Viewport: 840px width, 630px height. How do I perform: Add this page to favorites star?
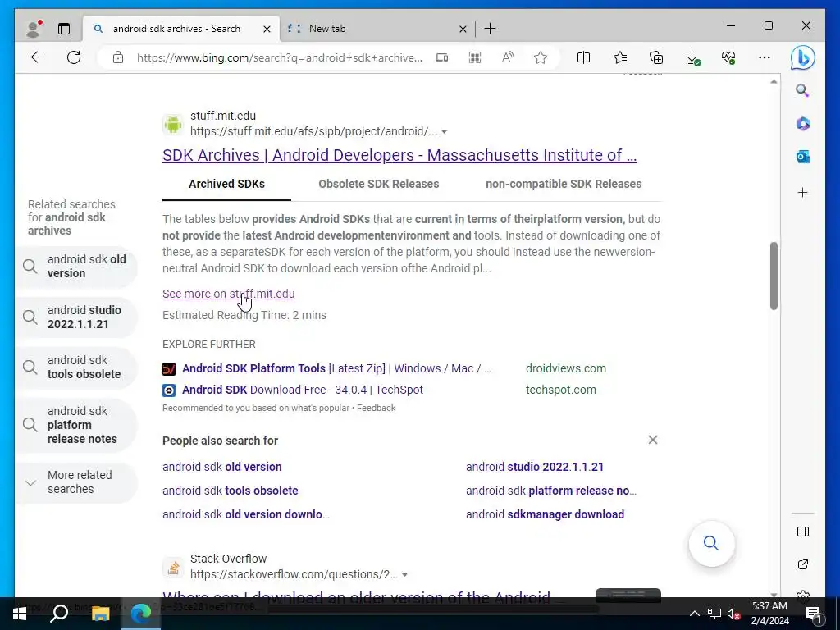[x=541, y=57]
